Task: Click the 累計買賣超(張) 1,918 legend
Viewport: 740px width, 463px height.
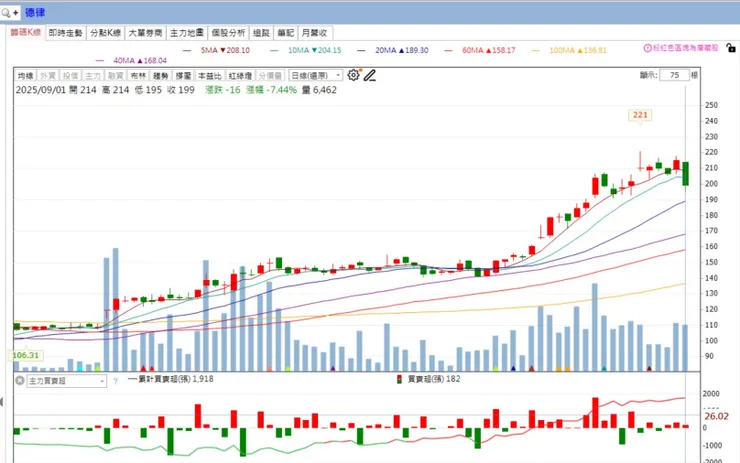Action: [171, 379]
